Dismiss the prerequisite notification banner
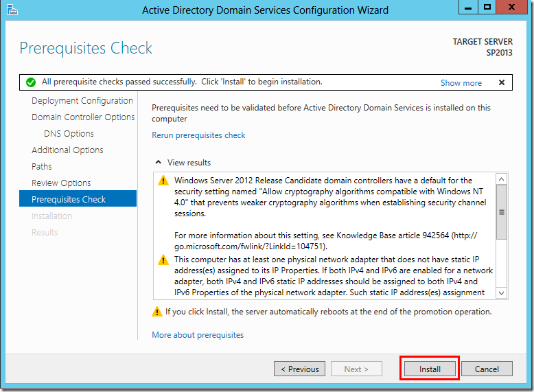 click(x=502, y=82)
